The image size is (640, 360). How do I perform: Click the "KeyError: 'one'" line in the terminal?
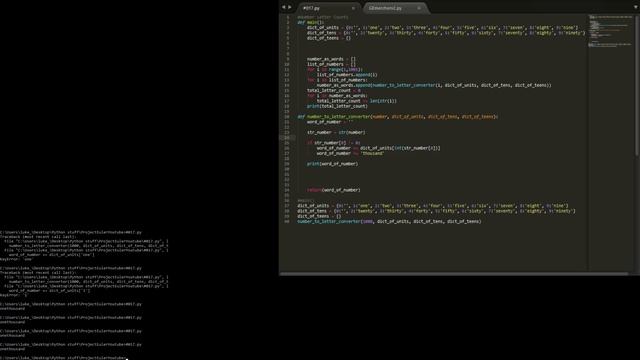17,259
